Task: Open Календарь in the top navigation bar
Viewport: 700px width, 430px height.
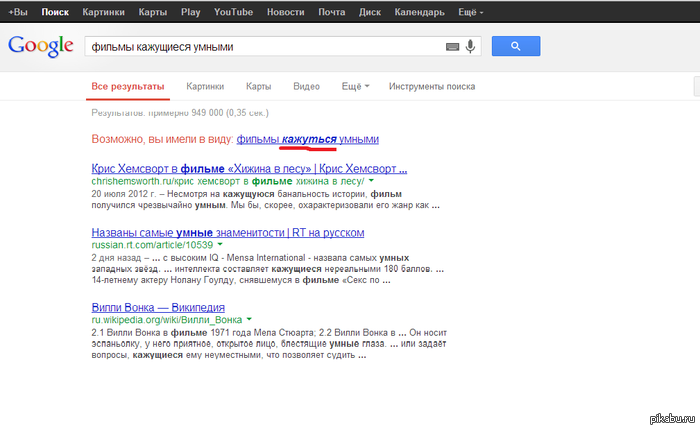Action: tap(423, 10)
